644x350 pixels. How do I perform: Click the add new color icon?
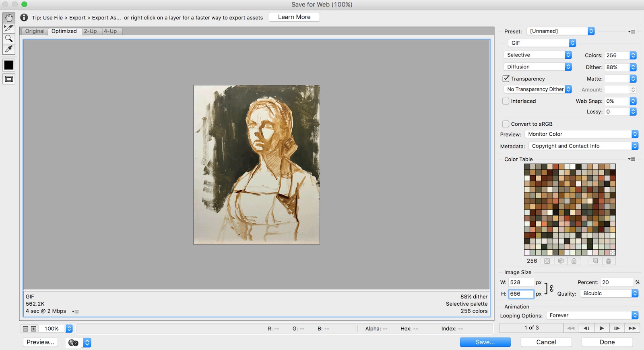pyautogui.click(x=595, y=261)
